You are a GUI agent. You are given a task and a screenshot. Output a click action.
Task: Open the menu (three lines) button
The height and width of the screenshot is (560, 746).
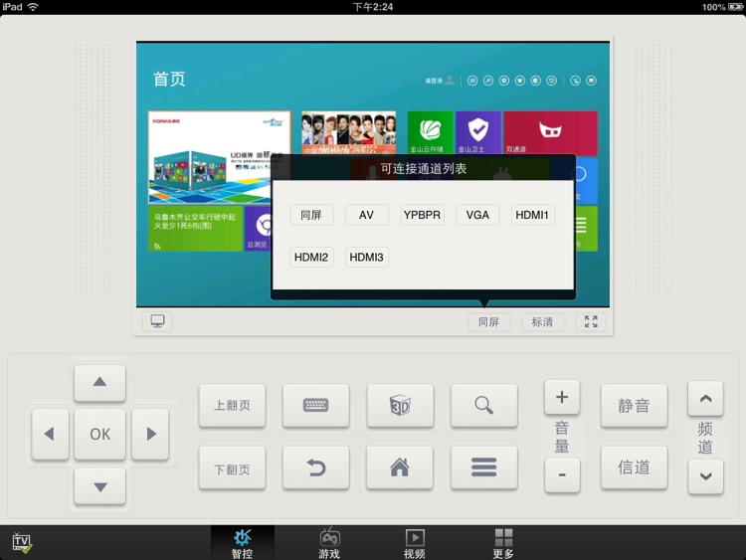483,468
